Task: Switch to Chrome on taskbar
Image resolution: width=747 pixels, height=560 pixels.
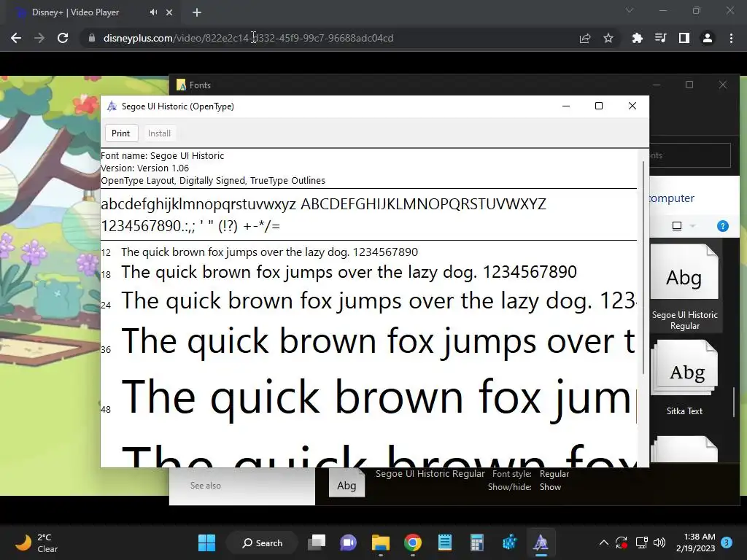Action: (x=413, y=542)
